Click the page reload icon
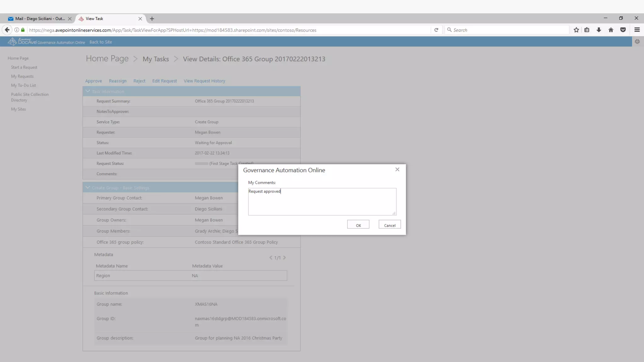The height and width of the screenshot is (362, 644). pos(436,30)
